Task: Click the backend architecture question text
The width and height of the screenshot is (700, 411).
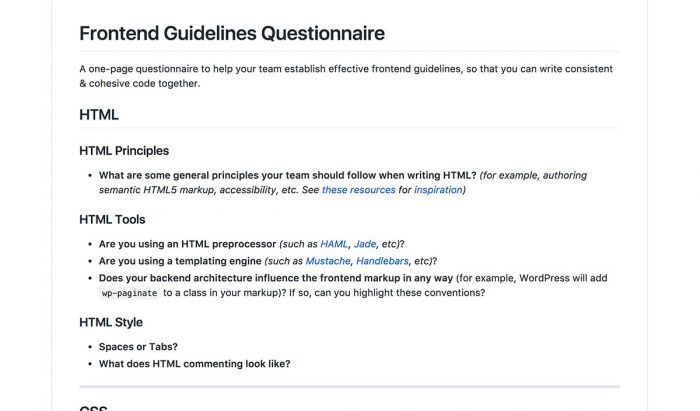Action: coord(276,278)
